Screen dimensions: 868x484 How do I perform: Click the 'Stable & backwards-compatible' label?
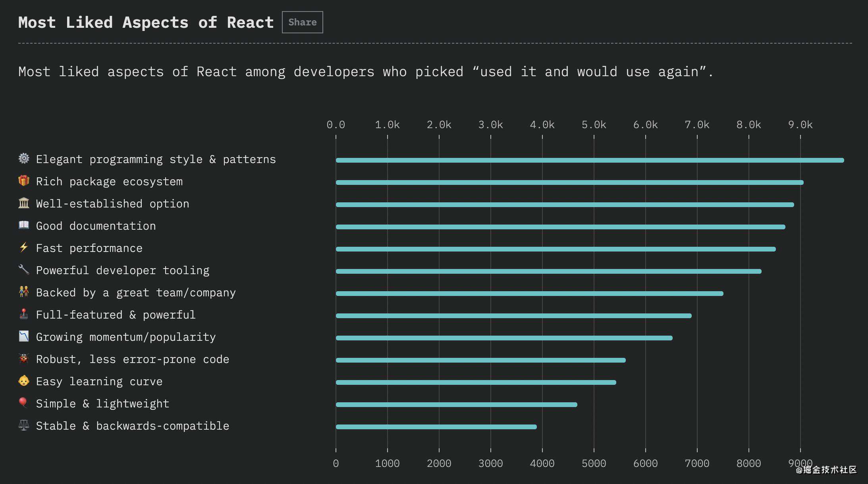point(133,426)
